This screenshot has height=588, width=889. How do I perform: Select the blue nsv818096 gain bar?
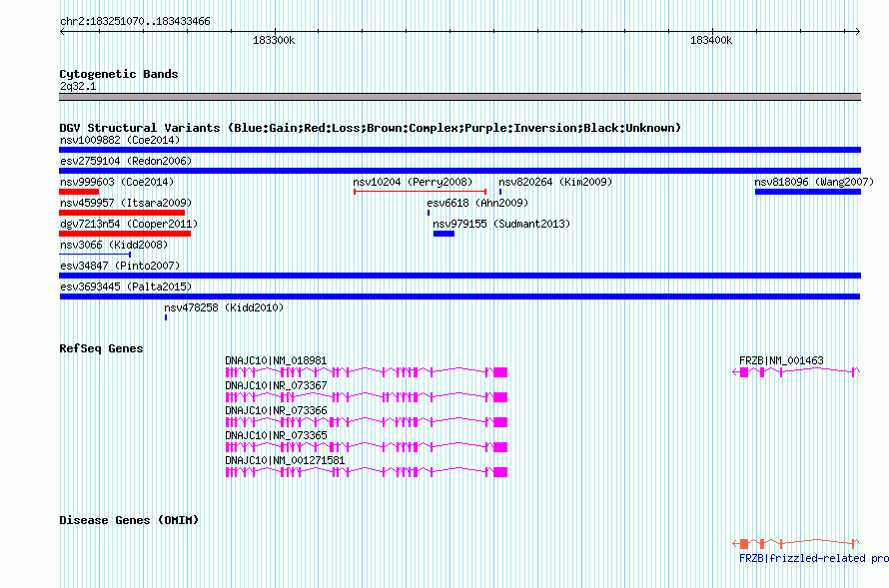(808, 192)
